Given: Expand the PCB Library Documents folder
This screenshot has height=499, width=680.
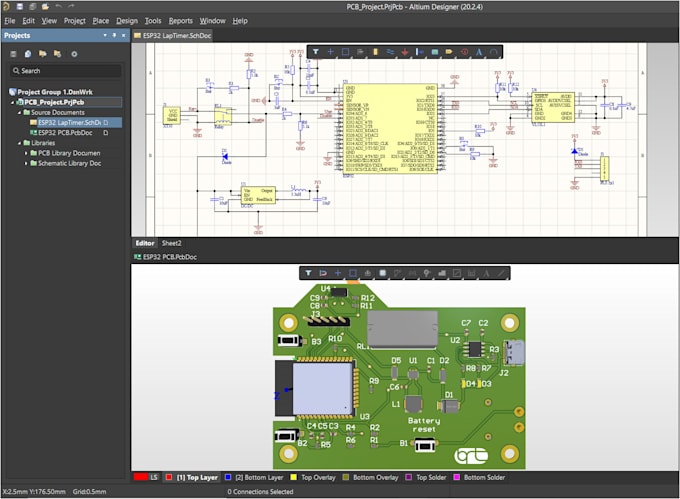Looking at the screenshot, I should (x=26, y=153).
